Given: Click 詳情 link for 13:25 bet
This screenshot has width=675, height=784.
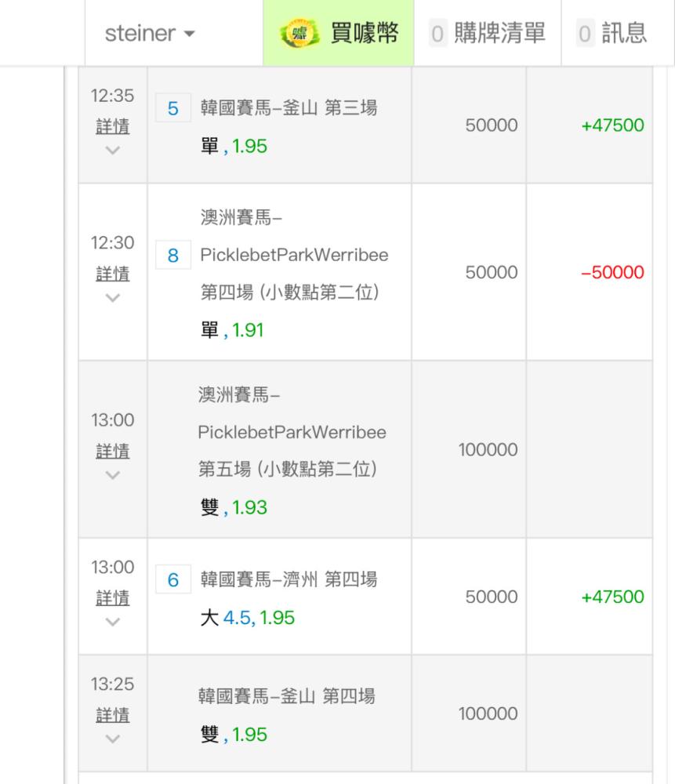Looking at the screenshot, I should [112, 716].
